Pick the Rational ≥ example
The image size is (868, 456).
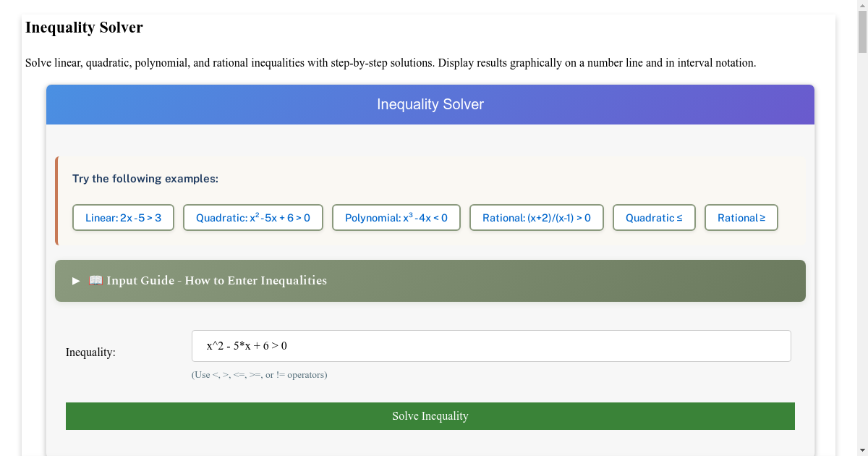[x=741, y=217]
